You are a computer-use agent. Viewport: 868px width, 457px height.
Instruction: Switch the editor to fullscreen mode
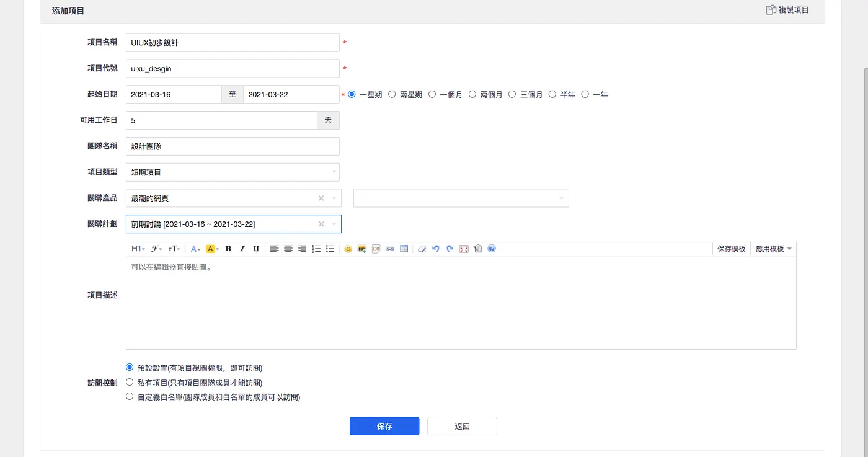pos(464,249)
